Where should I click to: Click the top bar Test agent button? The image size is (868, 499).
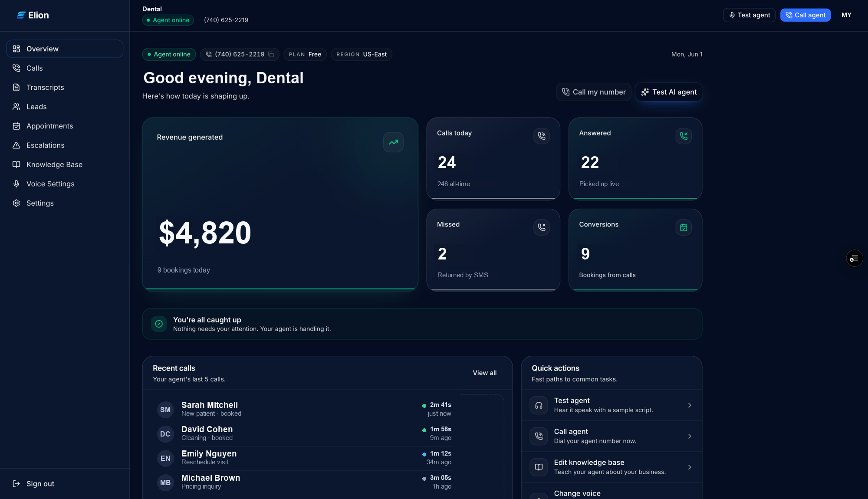click(x=749, y=15)
